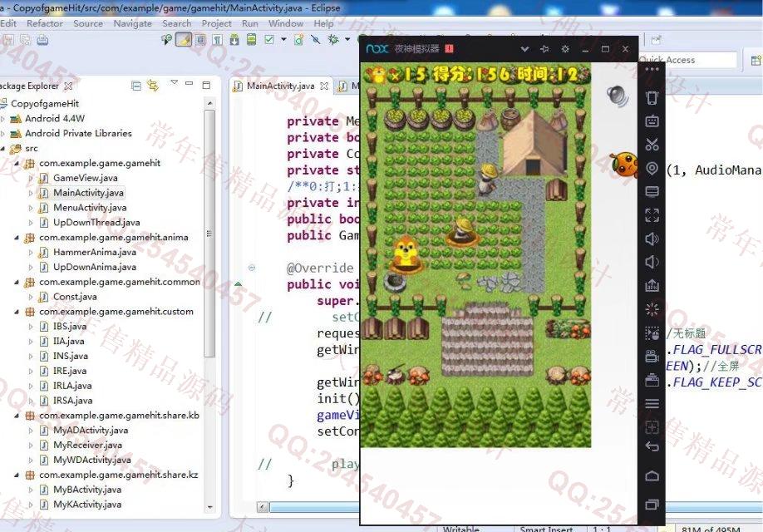
Task: Click the Print toolbar icon
Action: [x=42, y=40]
